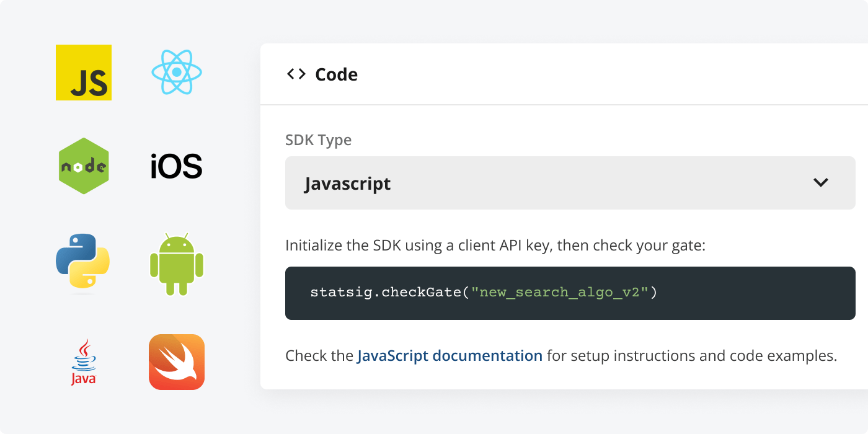Select the JavaScript JS logo icon

tap(84, 73)
